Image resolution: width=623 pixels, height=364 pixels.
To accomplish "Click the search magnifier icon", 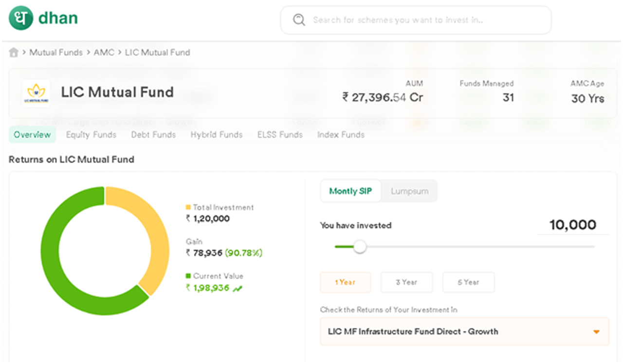I will [x=299, y=20].
